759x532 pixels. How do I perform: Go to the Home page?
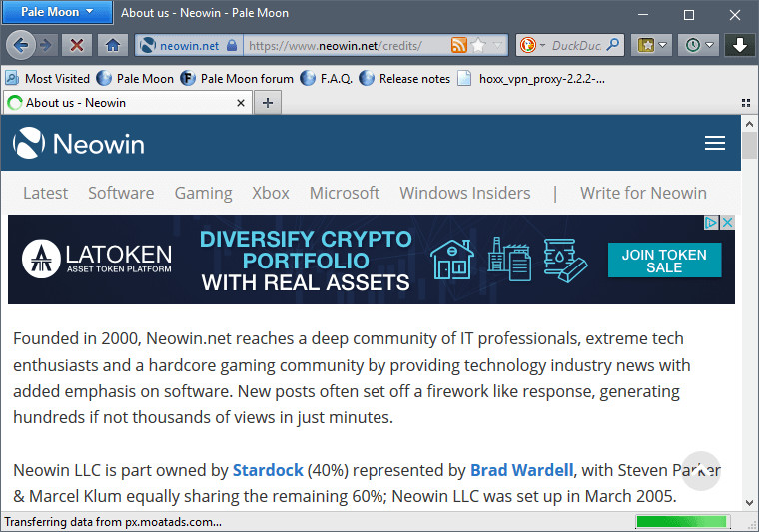(113, 45)
